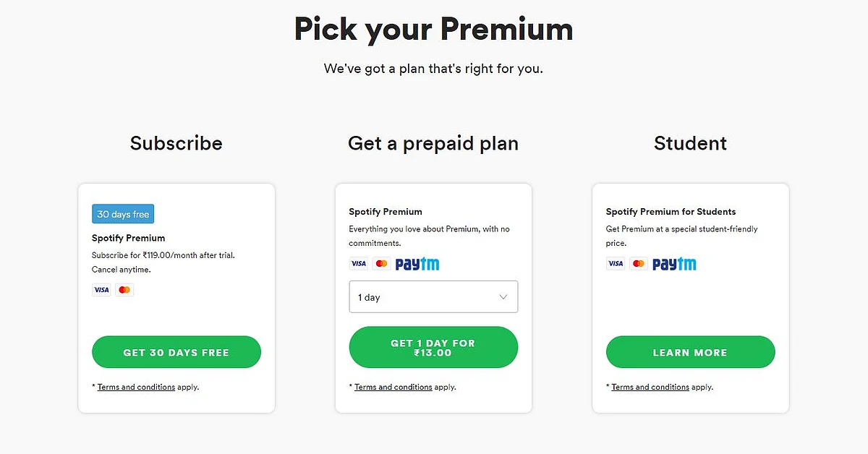Click the "Pick your Premium" page heading
Image resolution: width=868 pixels, height=454 pixels.
pos(433,29)
